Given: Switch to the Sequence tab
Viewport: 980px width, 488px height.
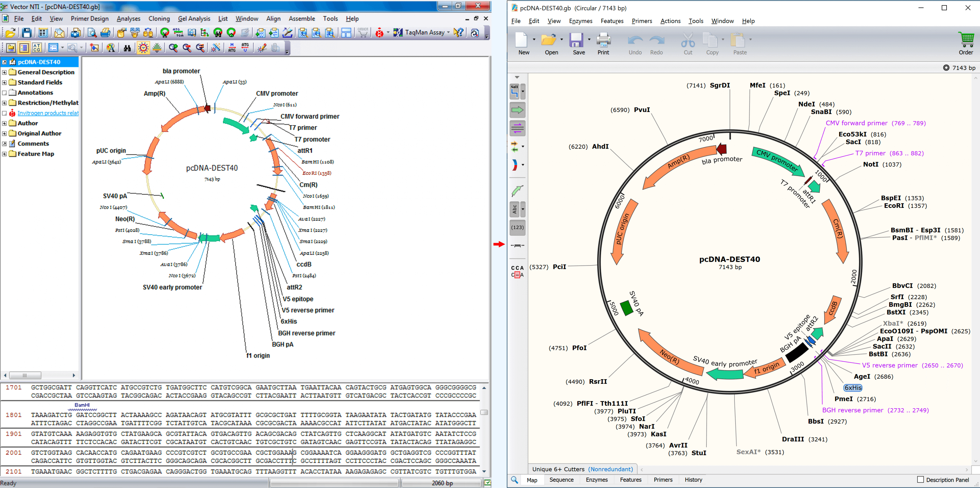Looking at the screenshot, I should click(x=561, y=480).
